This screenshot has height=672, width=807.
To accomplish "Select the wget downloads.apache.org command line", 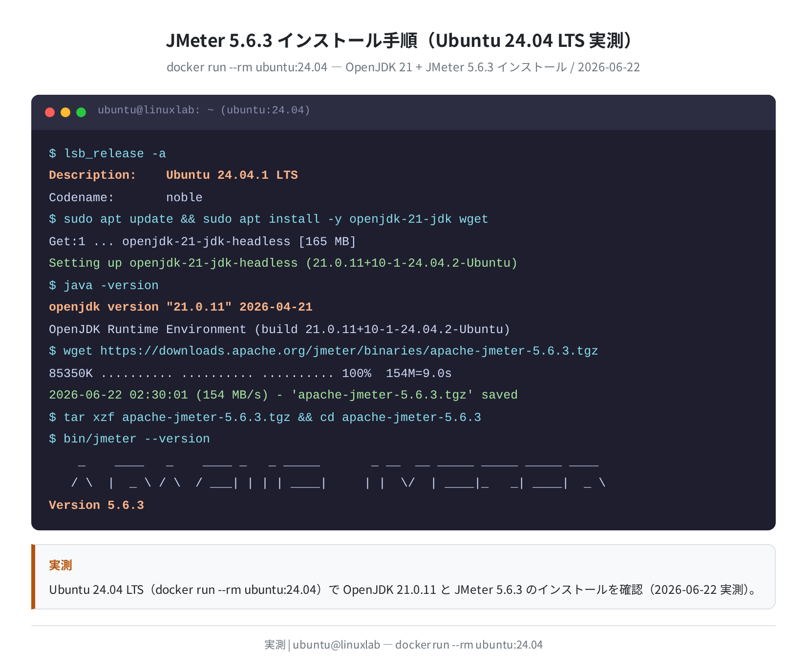I will (323, 351).
